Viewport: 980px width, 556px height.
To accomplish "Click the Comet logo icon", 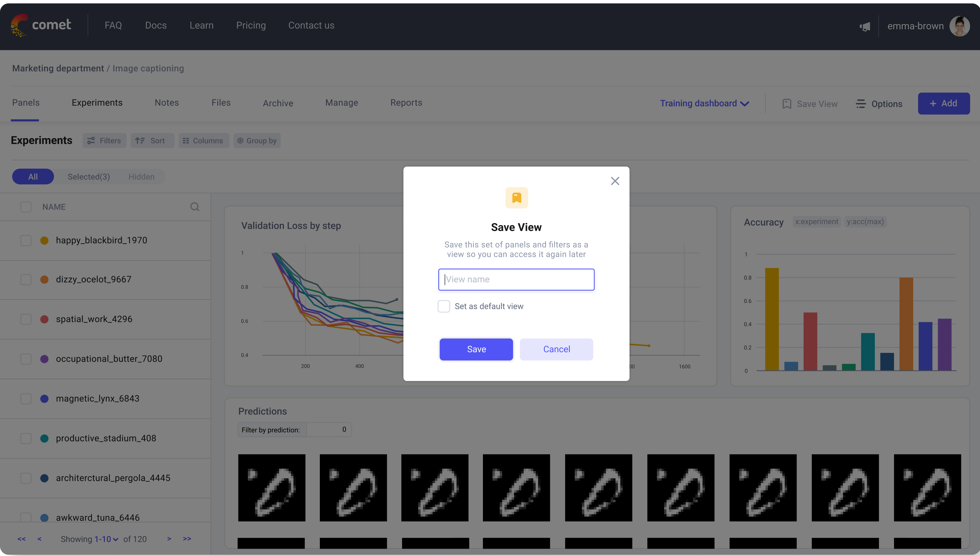I will coord(19,25).
